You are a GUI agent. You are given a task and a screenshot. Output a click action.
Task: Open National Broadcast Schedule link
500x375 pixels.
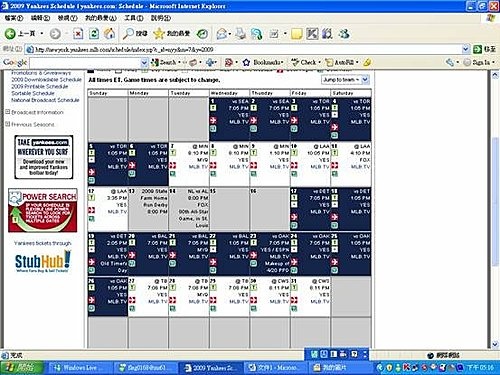point(45,100)
